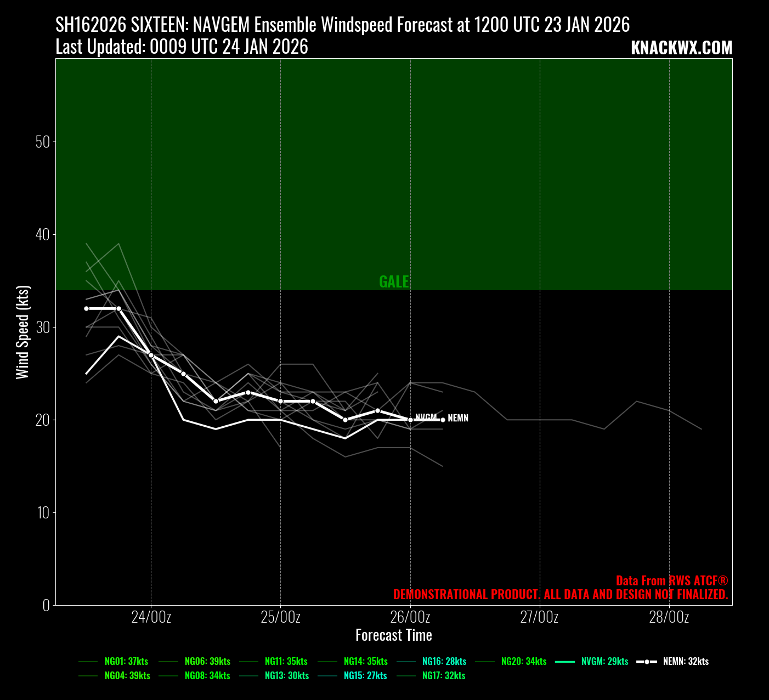
Task: Click NEMN data marker at 25/00z
Action: [x=281, y=402]
